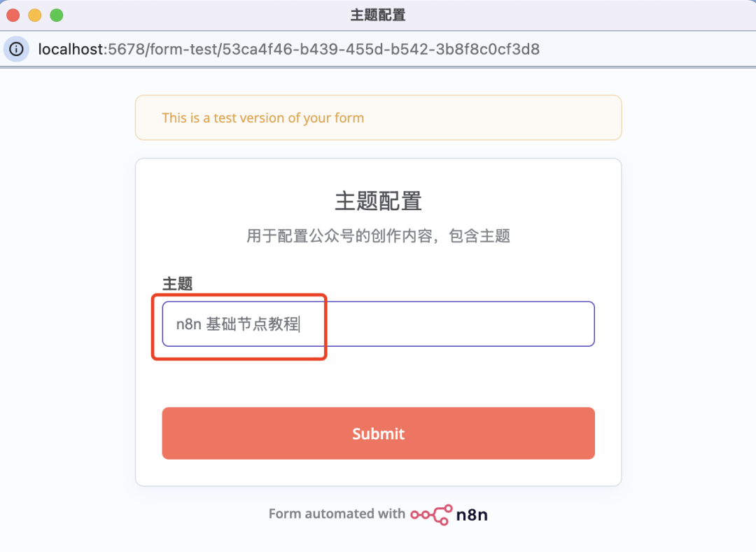Click the site information icon in address bar

[16, 49]
